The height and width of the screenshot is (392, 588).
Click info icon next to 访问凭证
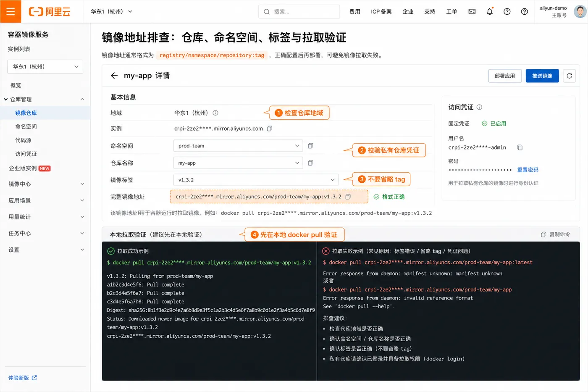479,107
